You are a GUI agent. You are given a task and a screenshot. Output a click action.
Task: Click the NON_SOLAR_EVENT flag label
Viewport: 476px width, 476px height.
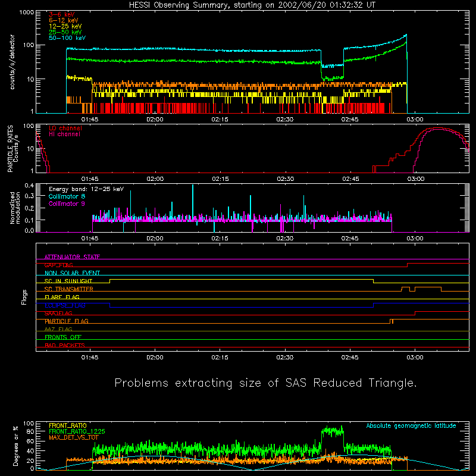(x=72, y=273)
